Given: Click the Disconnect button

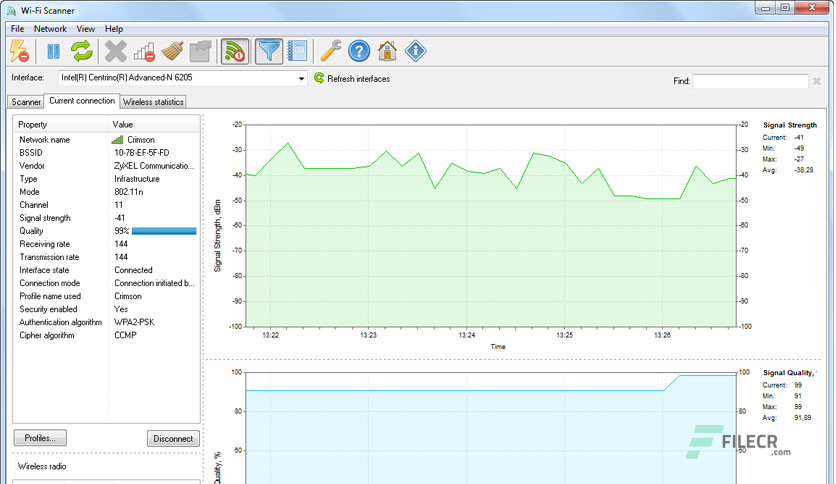Looking at the screenshot, I should (x=173, y=439).
